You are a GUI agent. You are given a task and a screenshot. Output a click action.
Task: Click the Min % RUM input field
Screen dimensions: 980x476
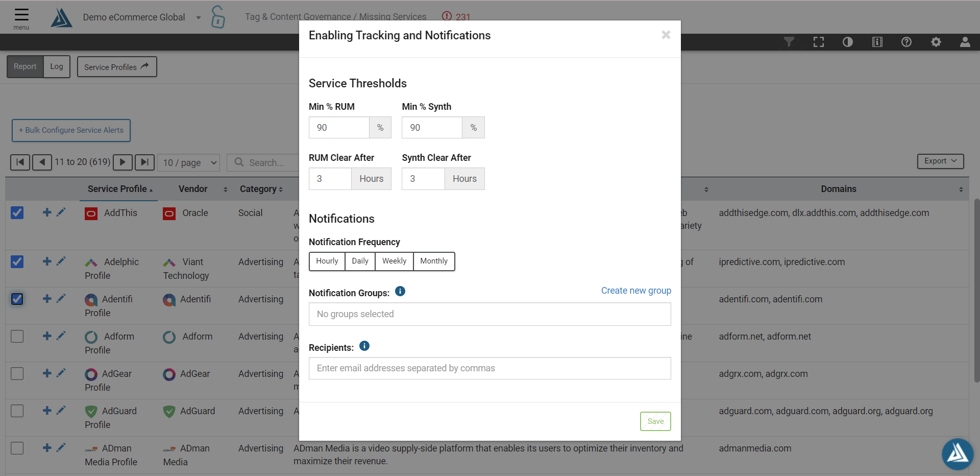click(339, 128)
